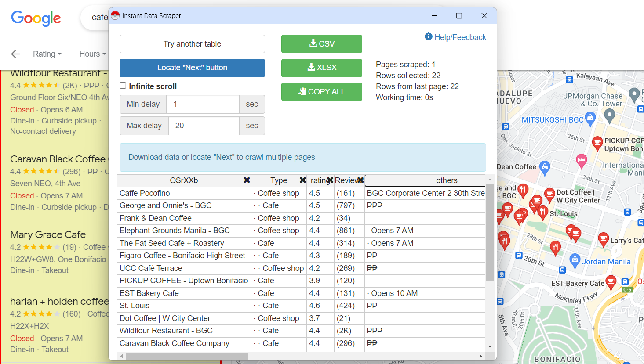Select the EST Bakery Cafe table cell
644x364 pixels.
(184, 293)
